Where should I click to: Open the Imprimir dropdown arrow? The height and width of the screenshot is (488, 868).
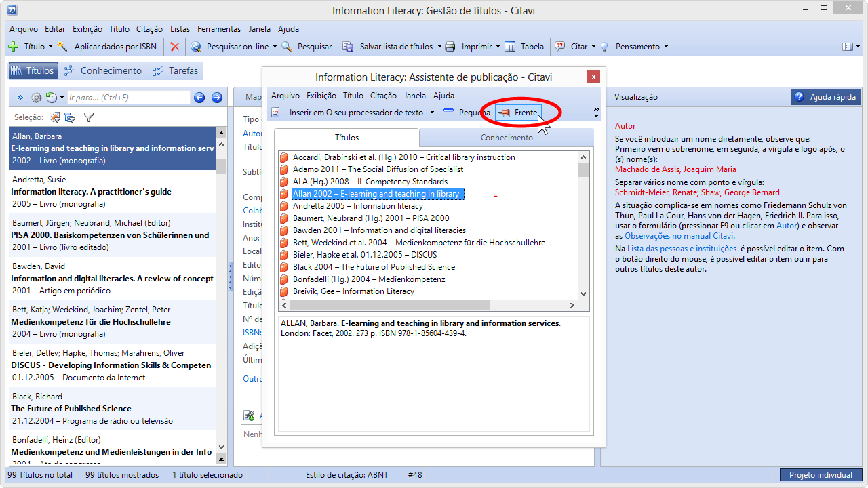[x=498, y=47]
